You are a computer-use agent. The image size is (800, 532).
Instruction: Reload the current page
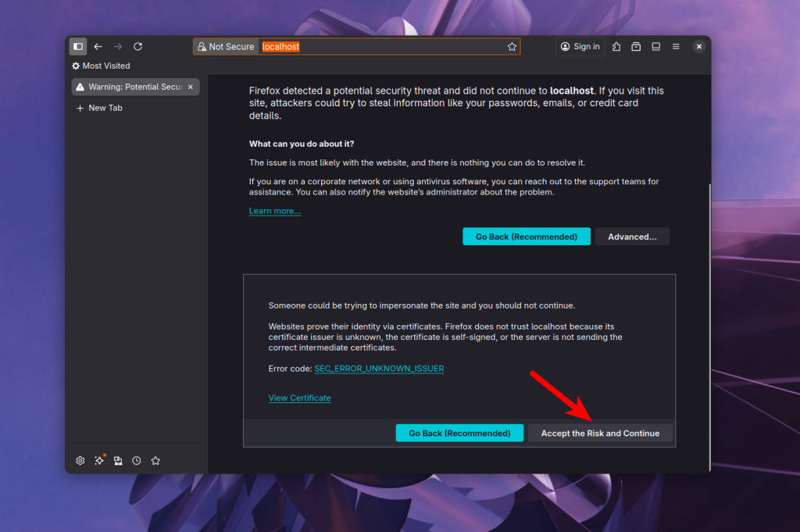(x=138, y=47)
